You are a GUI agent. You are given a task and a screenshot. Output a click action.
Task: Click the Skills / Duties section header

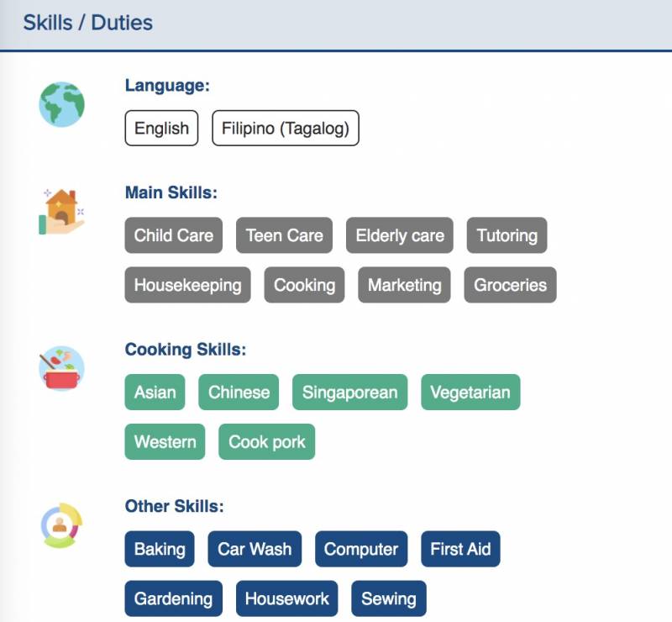tap(88, 23)
